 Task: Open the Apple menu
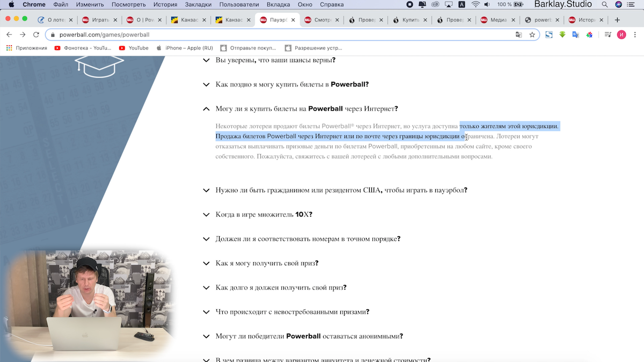pos(11,4)
